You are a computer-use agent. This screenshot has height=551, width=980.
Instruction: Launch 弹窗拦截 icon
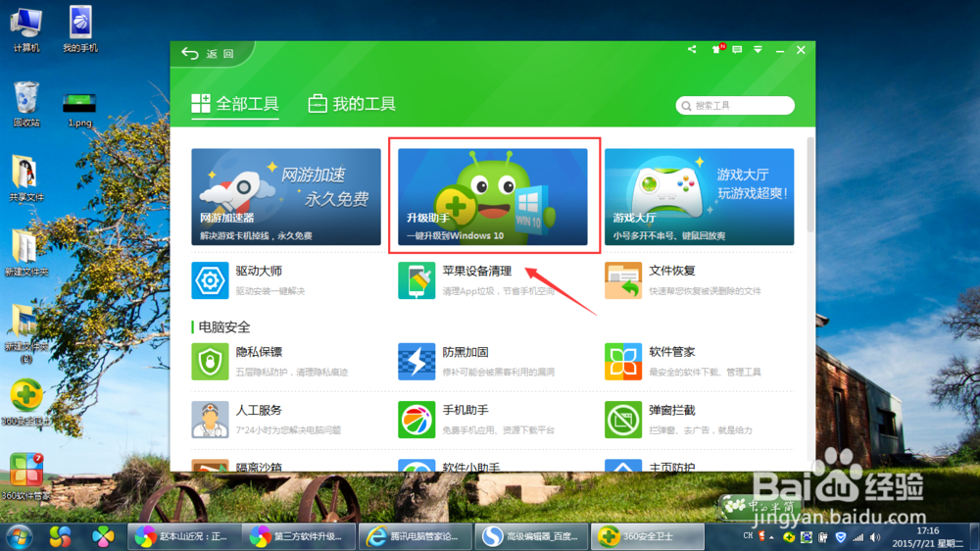click(623, 420)
